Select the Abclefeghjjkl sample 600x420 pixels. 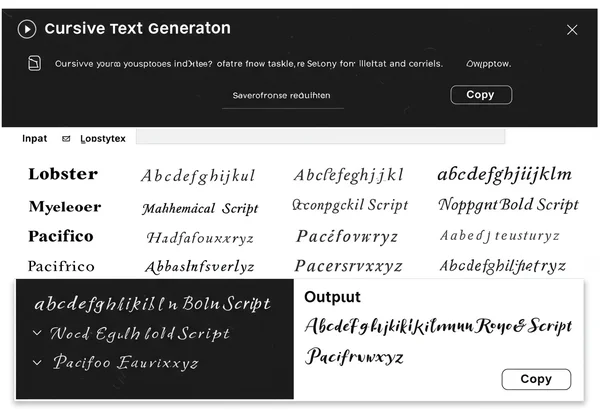pos(348,175)
